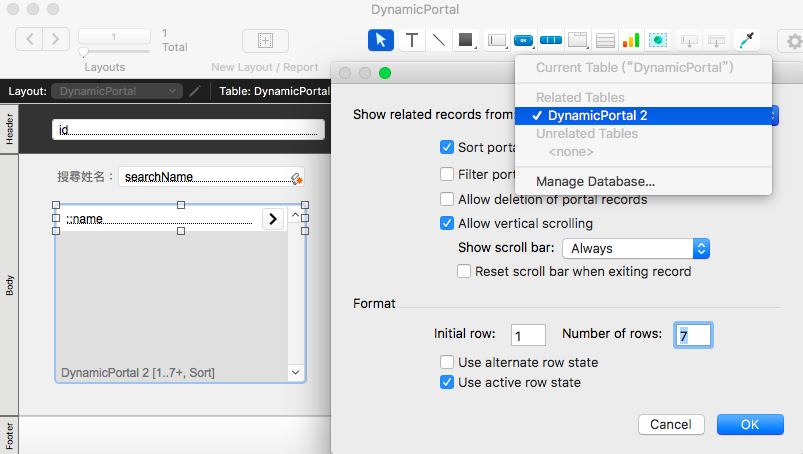
Task: Select the arrow selection tool
Action: point(381,40)
